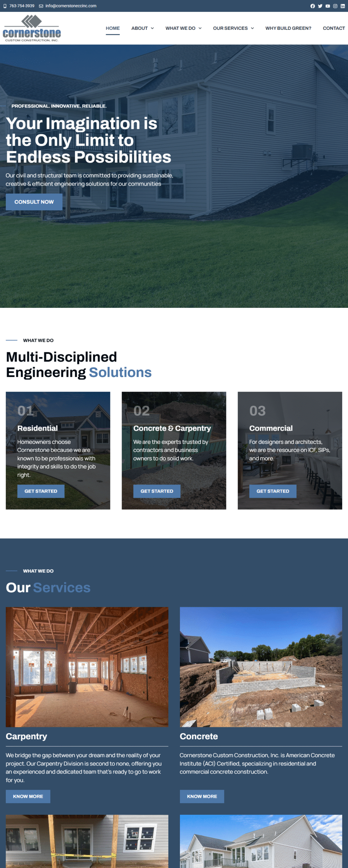Image resolution: width=348 pixels, height=868 pixels.
Task: Open the Instagram social icon
Action: point(335,6)
